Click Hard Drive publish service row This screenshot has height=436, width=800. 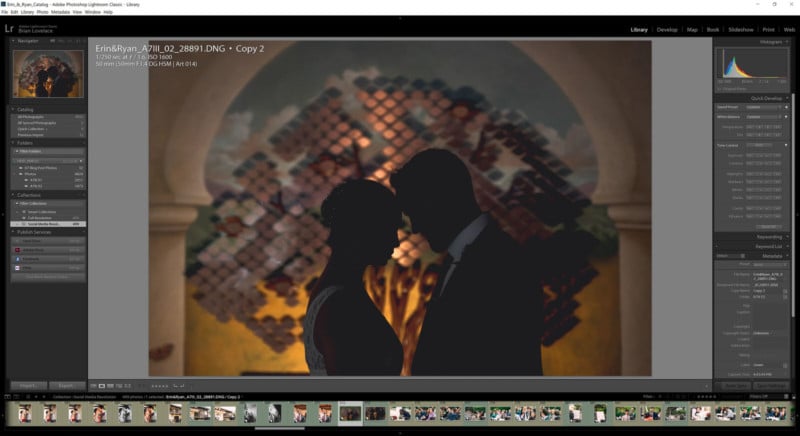pyautogui.click(x=48, y=241)
